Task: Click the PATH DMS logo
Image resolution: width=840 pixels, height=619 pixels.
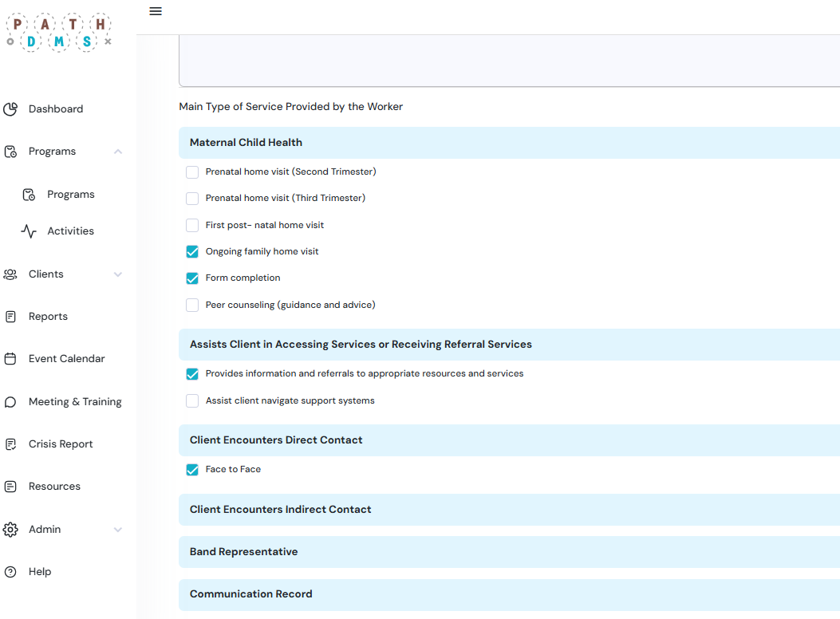Action: tap(59, 33)
